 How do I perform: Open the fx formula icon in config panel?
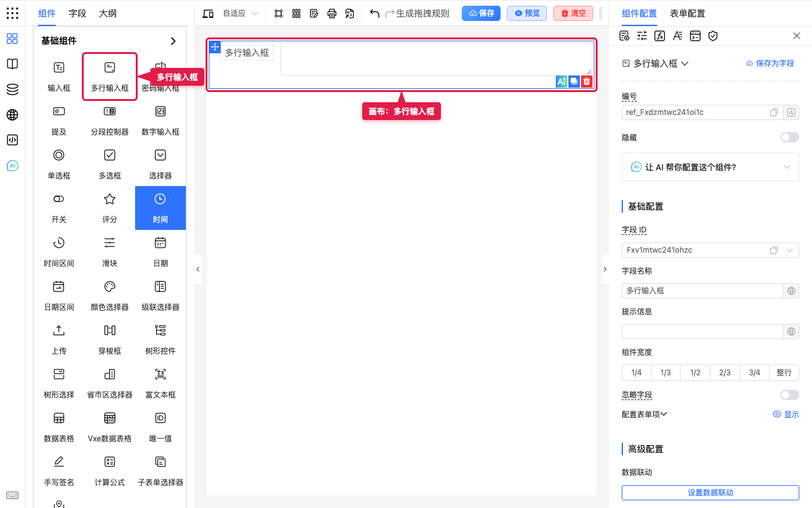point(660,36)
